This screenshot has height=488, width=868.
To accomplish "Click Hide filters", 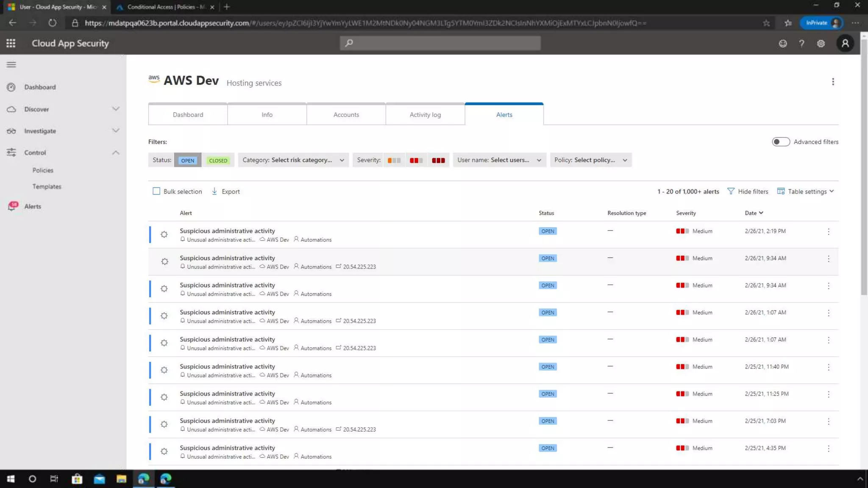I will point(748,191).
